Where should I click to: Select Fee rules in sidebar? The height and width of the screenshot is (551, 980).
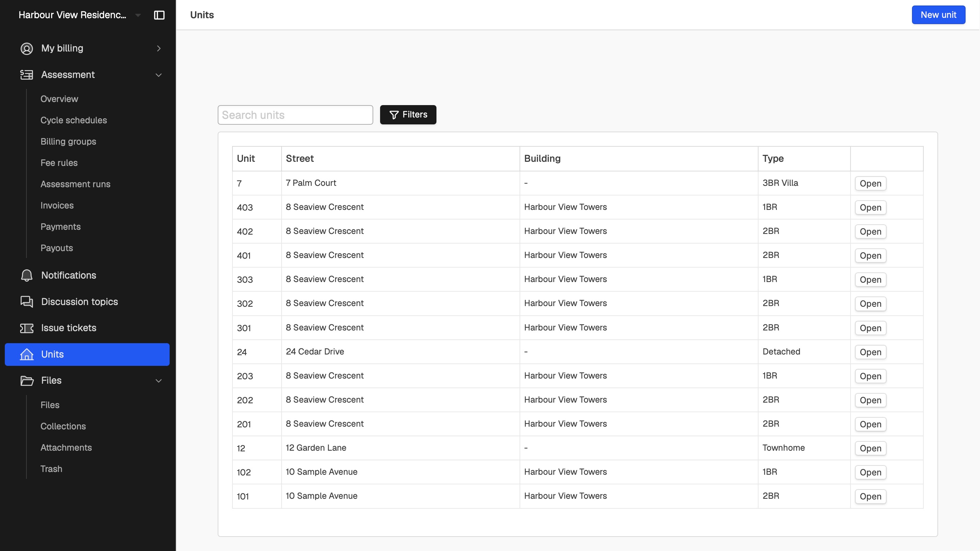(59, 163)
